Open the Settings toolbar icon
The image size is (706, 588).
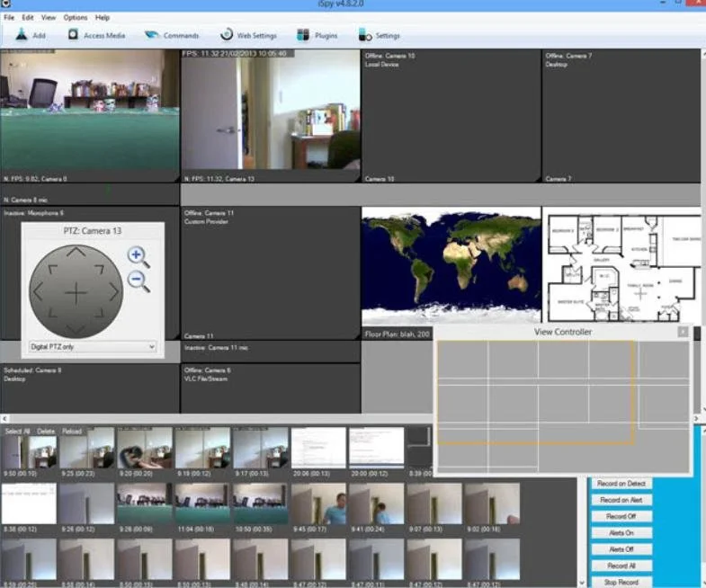[x=365, y=35]
